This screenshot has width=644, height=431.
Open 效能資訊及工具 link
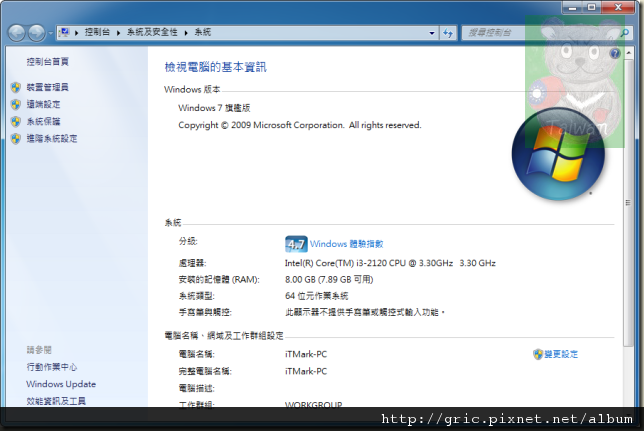pos(56,401)
